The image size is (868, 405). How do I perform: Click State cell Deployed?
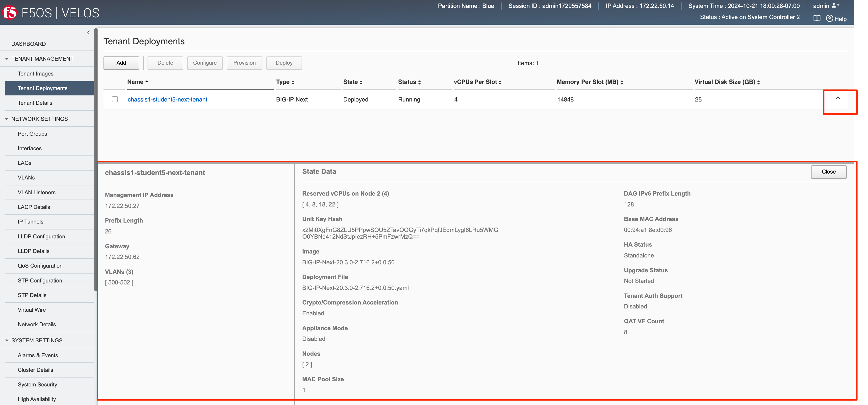point(356,100)
